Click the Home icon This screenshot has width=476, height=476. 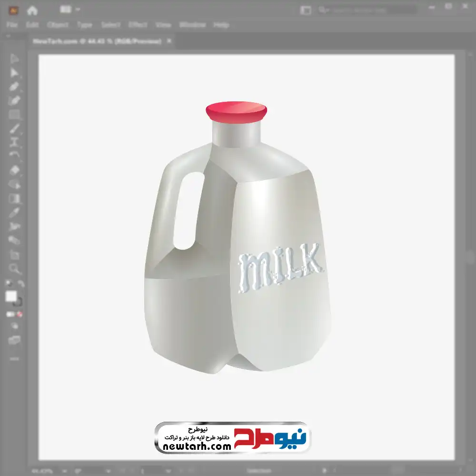[x=32, y=10]
